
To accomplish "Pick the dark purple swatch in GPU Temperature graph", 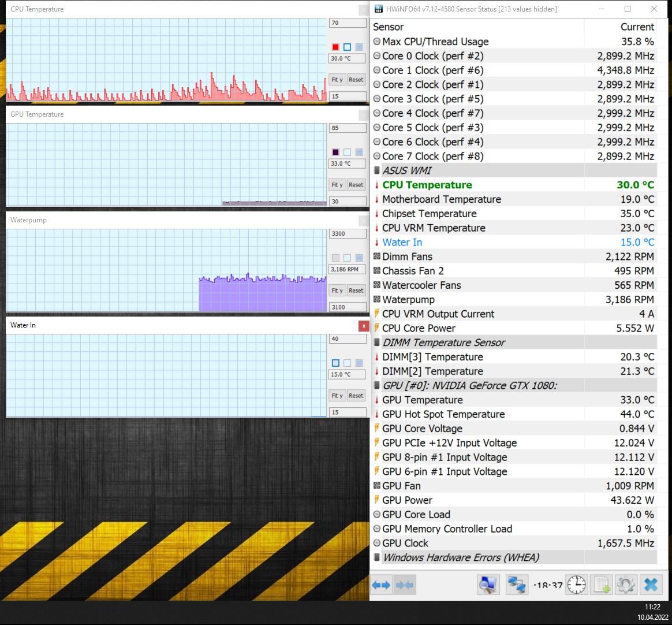I will (335, 152).
